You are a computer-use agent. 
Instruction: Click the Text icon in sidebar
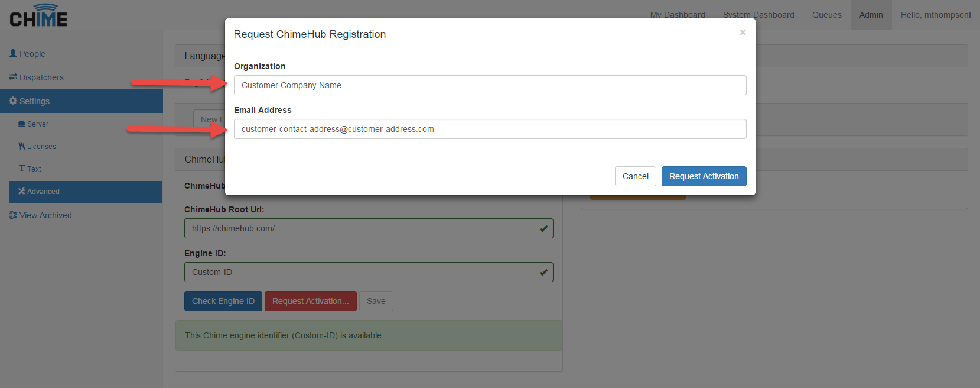coord(22,169)
